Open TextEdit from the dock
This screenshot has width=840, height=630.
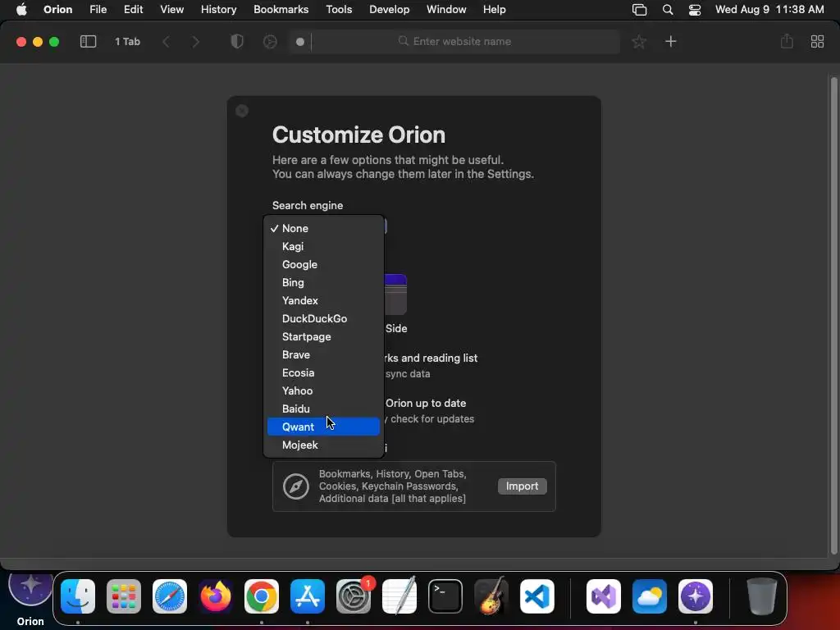399,596
